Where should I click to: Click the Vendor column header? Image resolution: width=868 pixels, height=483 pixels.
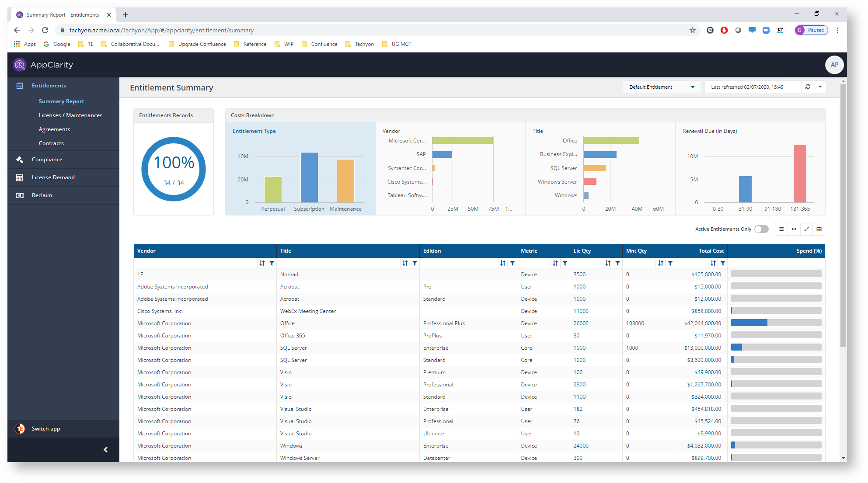(205, 251)
